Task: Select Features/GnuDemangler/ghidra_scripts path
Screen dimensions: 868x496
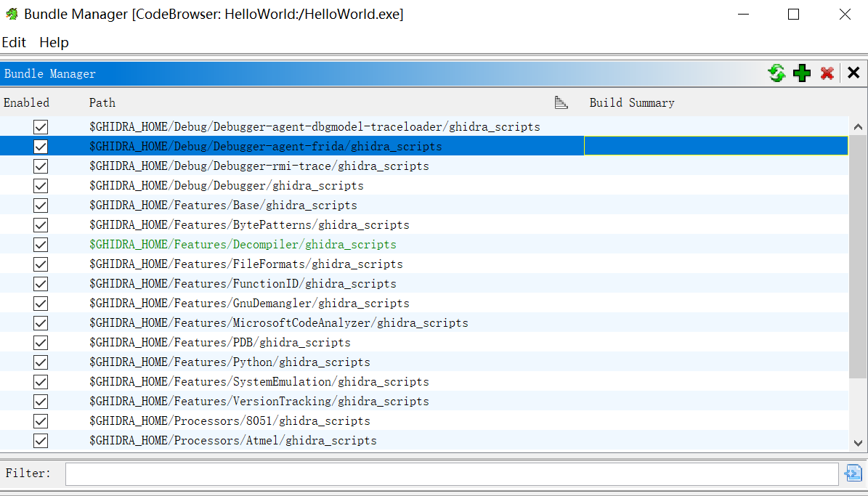Action: 249,304
